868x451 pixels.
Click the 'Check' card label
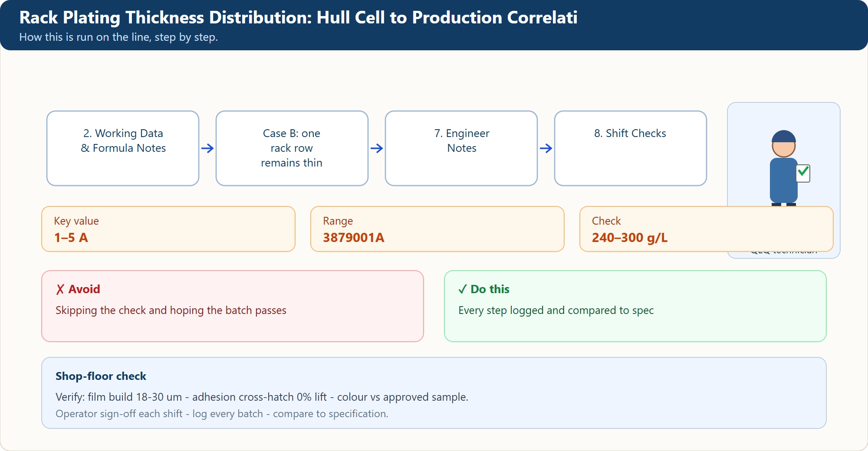point(606,221)
